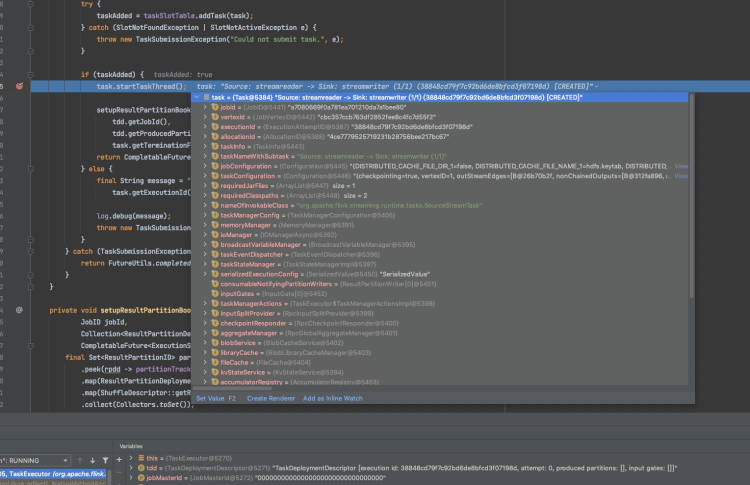Image resolution: width=750 pixels, height=485 pixels.
Task: Expand the jobConfiguration field
Action: pos(205,166)
